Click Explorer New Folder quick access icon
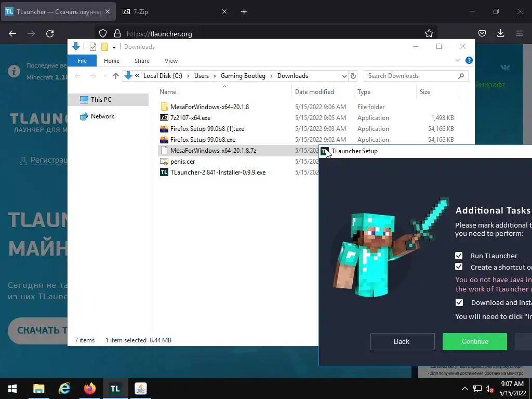 tap(104, 47)
